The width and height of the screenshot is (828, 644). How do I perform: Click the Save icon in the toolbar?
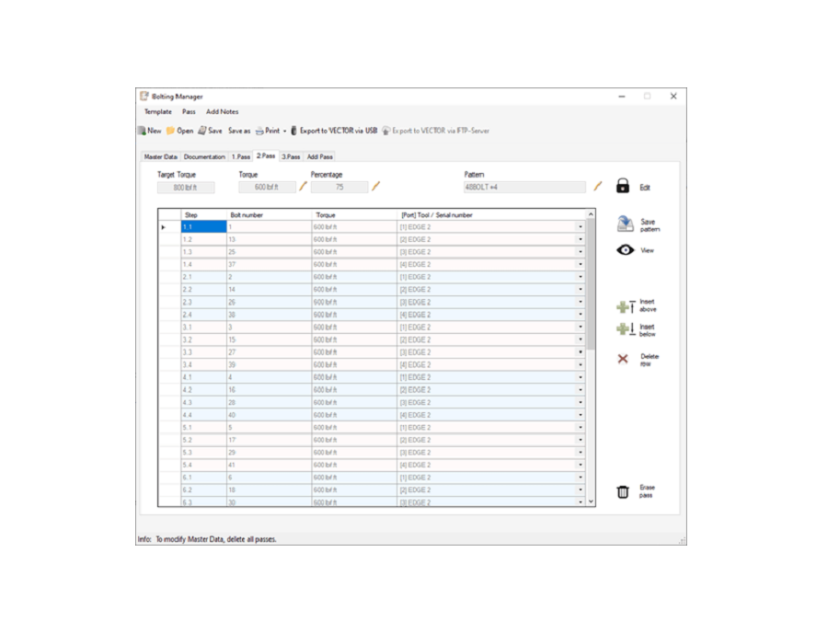click(x=202, y=131)
